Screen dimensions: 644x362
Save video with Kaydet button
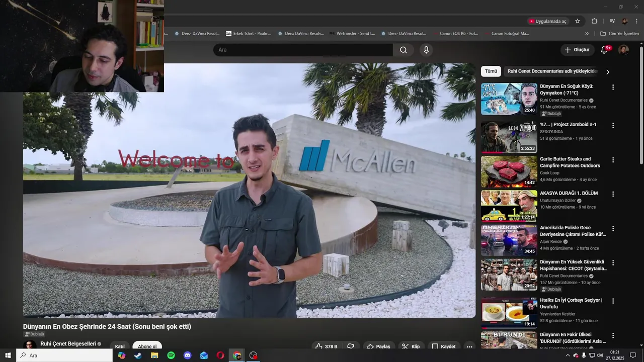[x=444, y=346]
